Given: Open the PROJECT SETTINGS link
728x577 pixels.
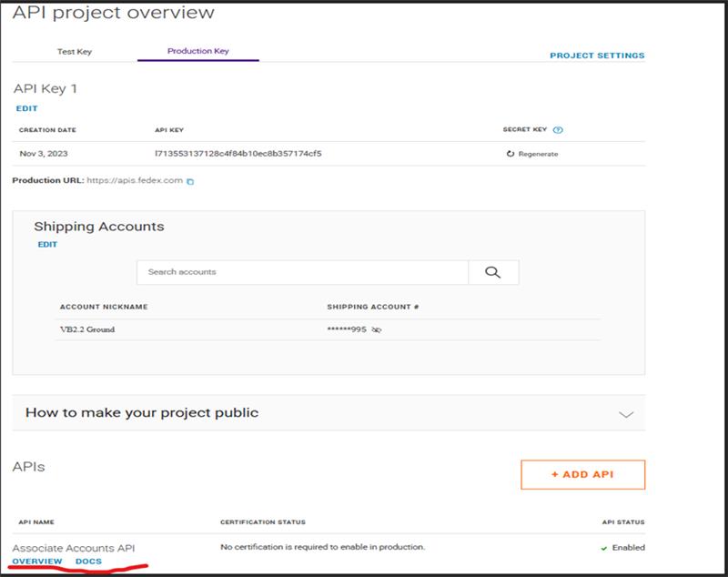Looking at the screenshot, I should click(597, 56).
